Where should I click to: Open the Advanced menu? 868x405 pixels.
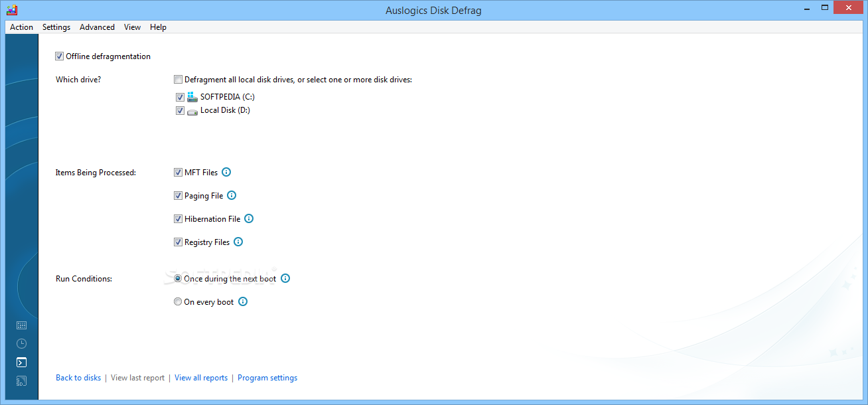pyautogui.click(x=97, y=27)
